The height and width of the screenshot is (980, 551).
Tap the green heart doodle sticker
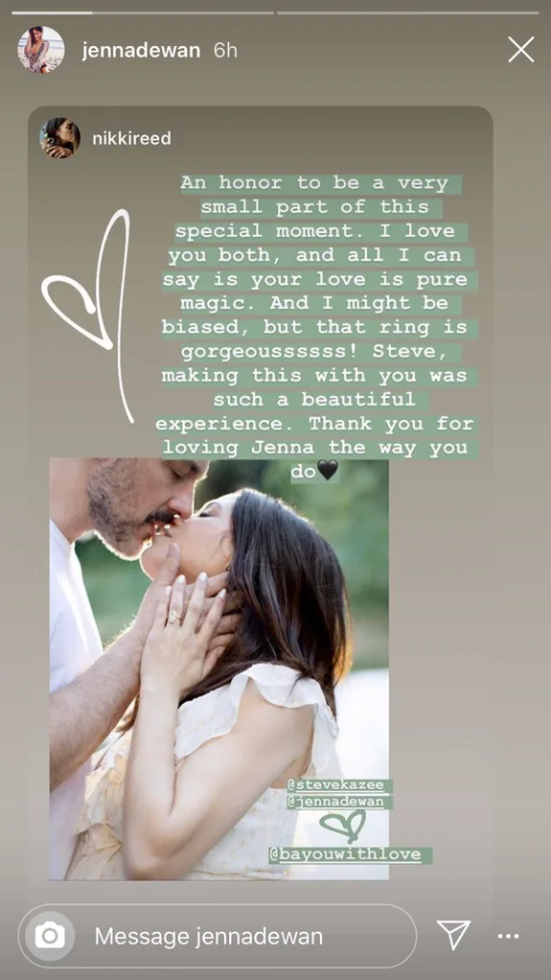pyautogui.click(x=342, y=825)
